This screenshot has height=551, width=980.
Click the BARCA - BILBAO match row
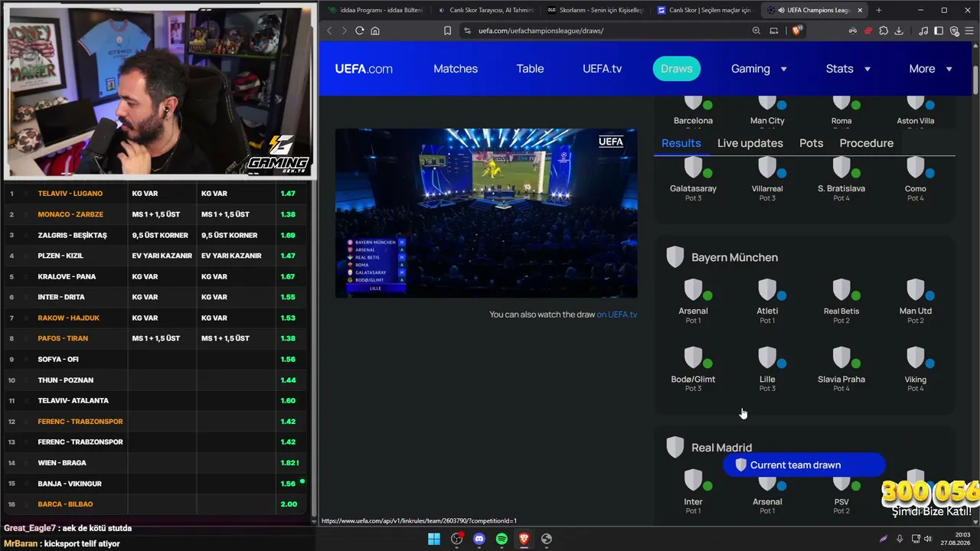(x=155, y=504)
